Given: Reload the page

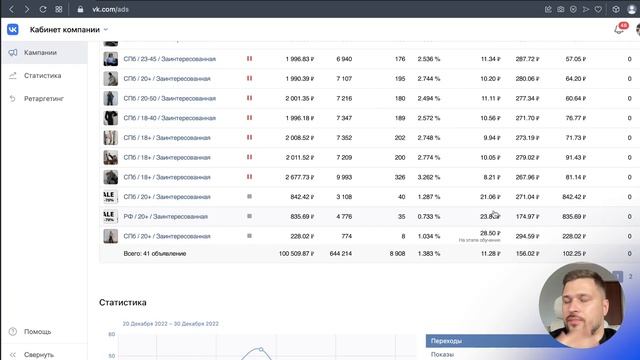Looking at the screenshot, I should (43, 9).
